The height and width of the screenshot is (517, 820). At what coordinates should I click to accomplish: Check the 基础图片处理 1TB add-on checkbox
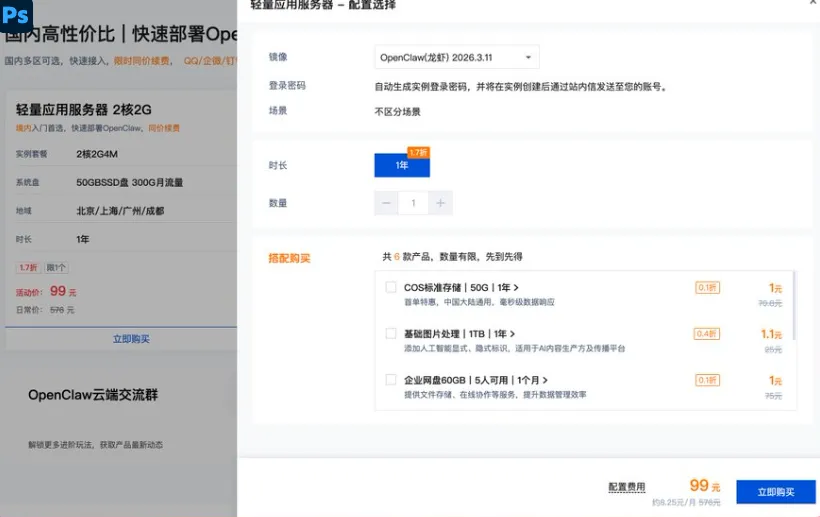point(391,334)
